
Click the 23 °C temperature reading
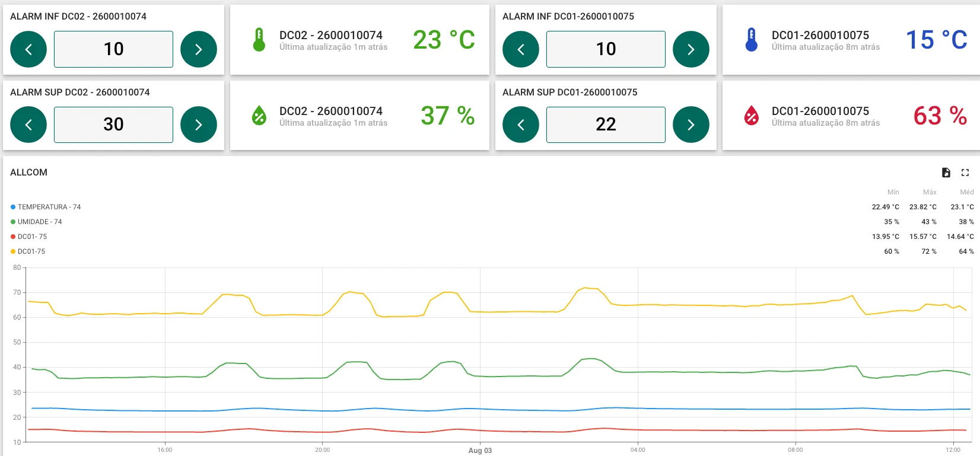tap(444, 40)
